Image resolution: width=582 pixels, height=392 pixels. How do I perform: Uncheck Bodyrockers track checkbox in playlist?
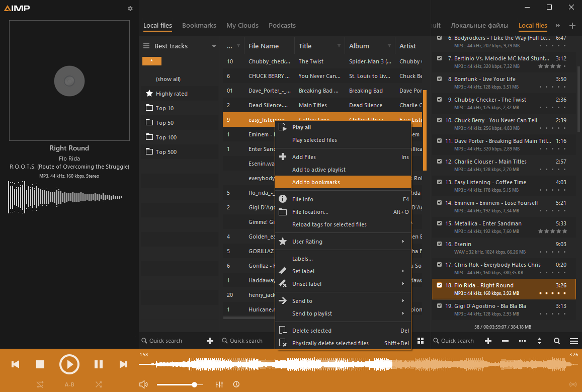click(x=440, y=38)
